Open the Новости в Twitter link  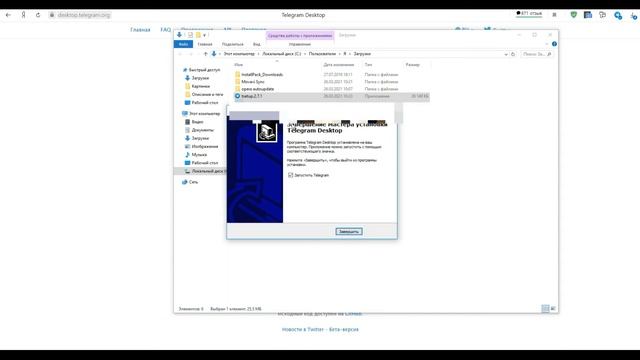coord(303,329)
